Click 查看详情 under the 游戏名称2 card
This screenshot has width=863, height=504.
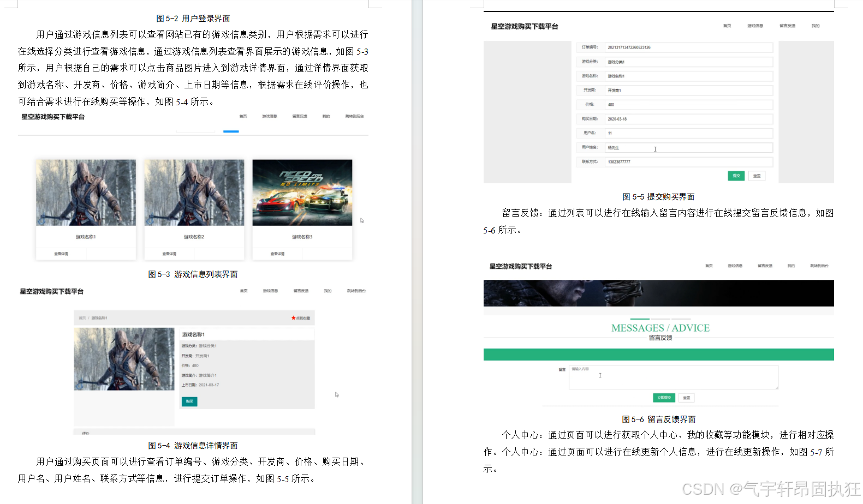[169, 254]
